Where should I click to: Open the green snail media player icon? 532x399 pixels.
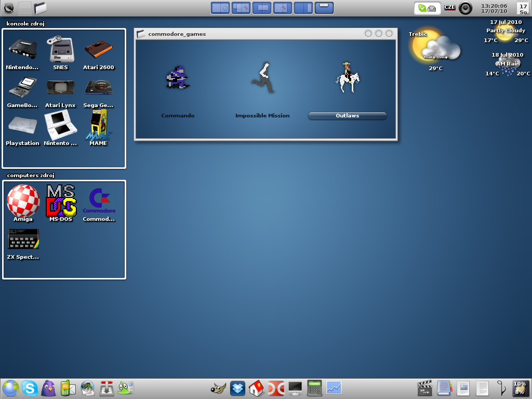tap(126, 388)
